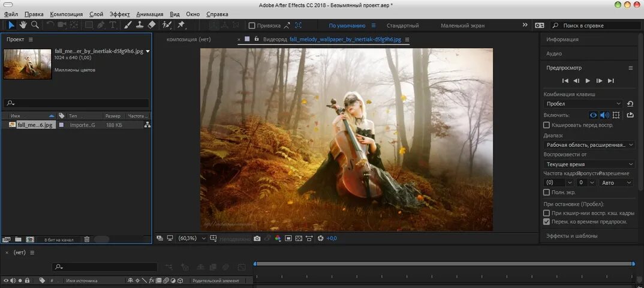
Task: Open the (60,3%) magnification dropdown
Action: point(191,238)
